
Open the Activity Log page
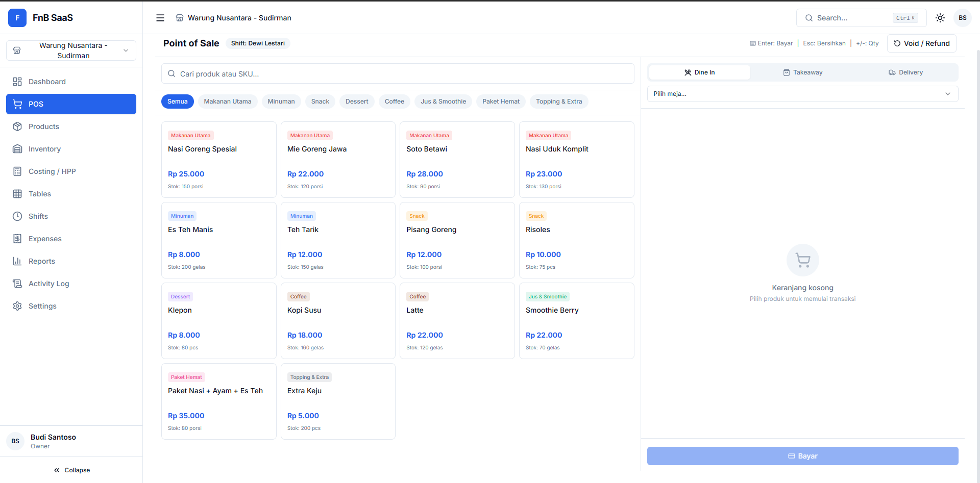[48, 284]
